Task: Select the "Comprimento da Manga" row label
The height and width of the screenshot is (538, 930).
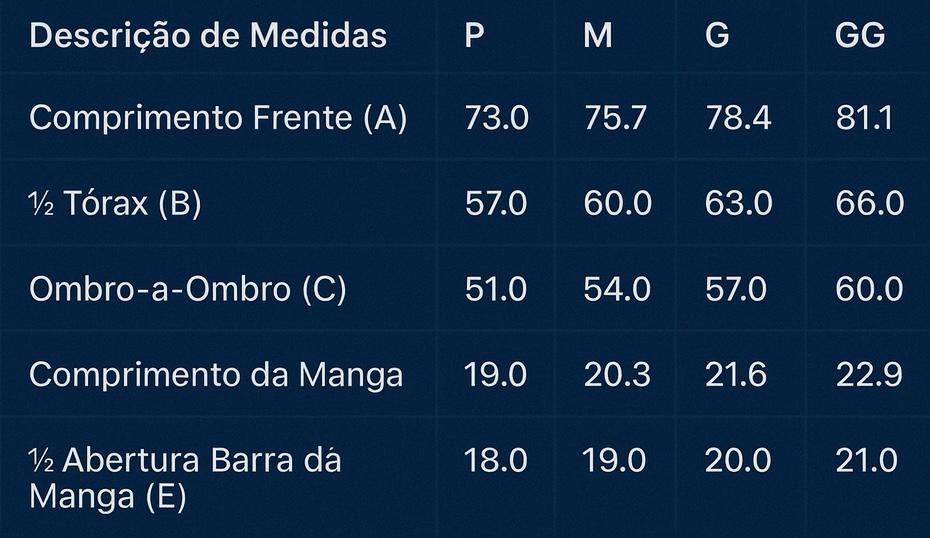Action: [x=216, y=374]
